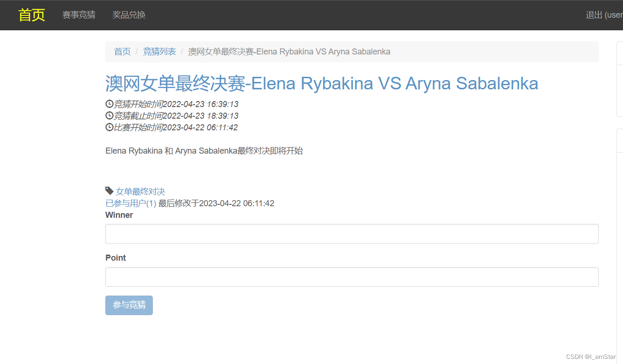
Task: Click the current breadcrumb match title text
Action: point(289,52)
